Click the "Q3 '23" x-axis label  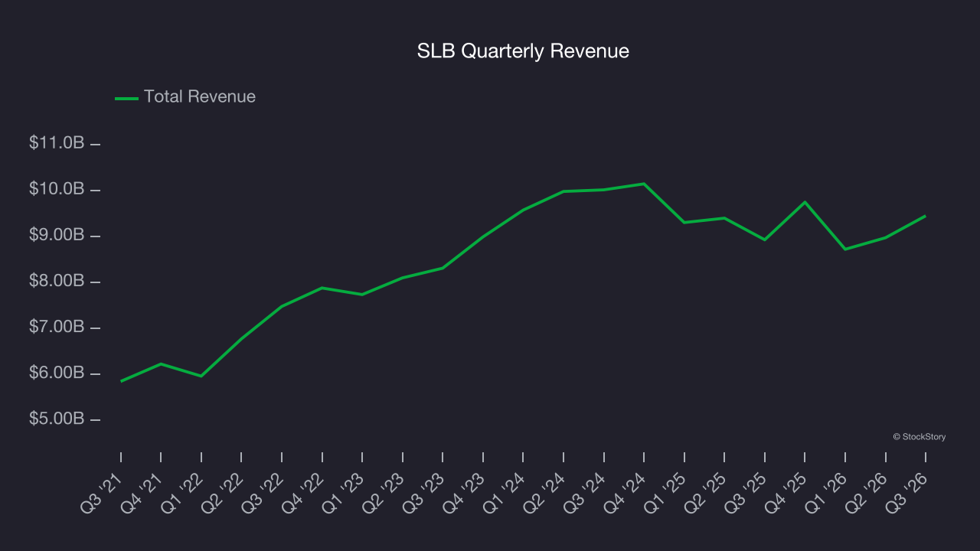424,493
